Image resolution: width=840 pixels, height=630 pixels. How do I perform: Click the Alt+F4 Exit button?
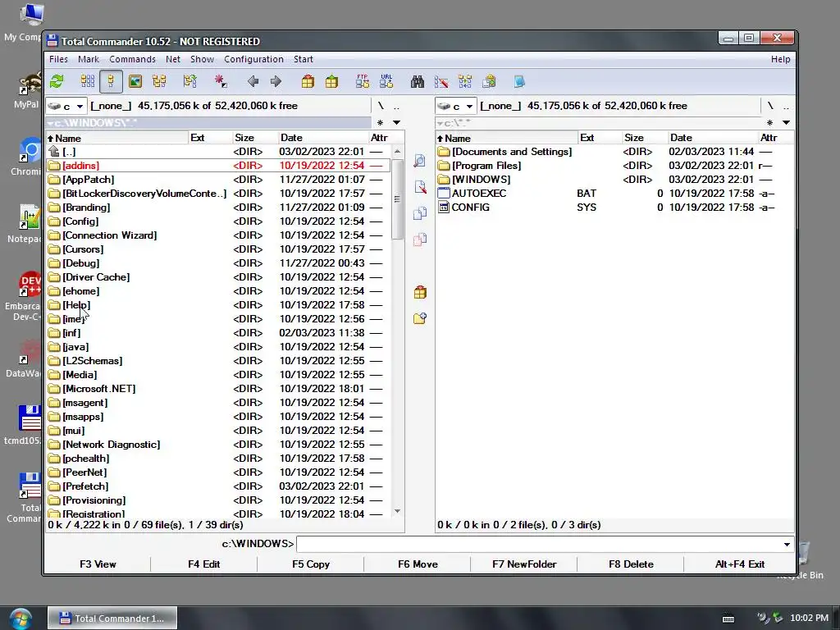(x=739, y=564)
